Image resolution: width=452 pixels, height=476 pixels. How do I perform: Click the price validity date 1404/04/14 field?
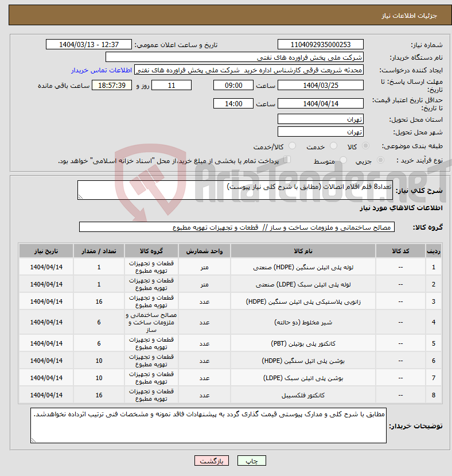click(320, 103)
